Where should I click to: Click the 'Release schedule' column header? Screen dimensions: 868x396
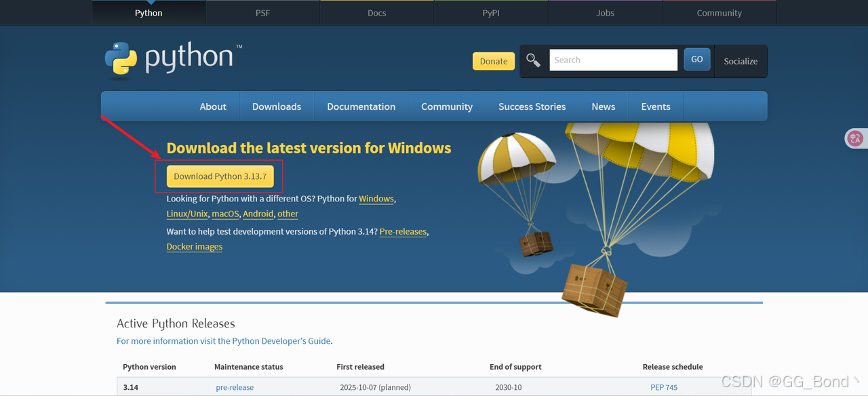673,367
